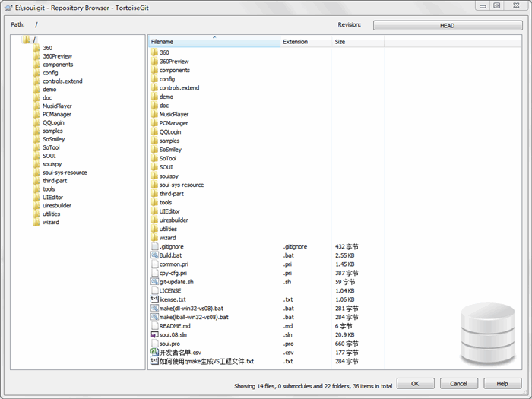
Task: Click the make(dll-win32-vs08).bat file icon
Action: coord(154,308)
